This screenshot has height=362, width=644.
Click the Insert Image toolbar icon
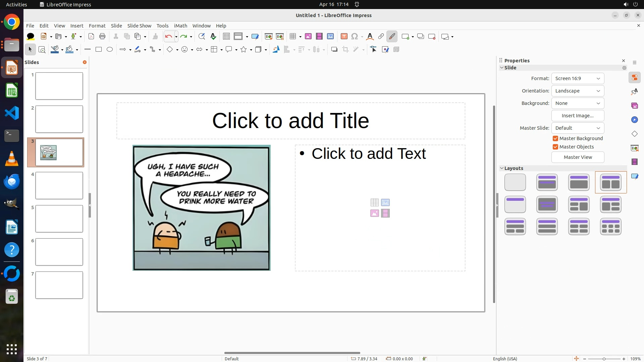308,37
